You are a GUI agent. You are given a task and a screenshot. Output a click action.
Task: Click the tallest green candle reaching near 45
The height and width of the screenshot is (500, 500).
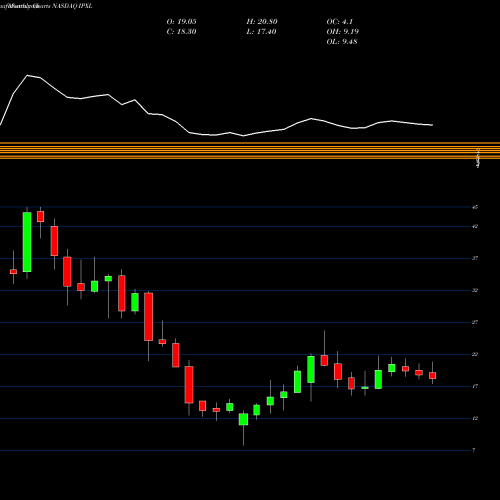pyautogui.click(x=27, y=242)
